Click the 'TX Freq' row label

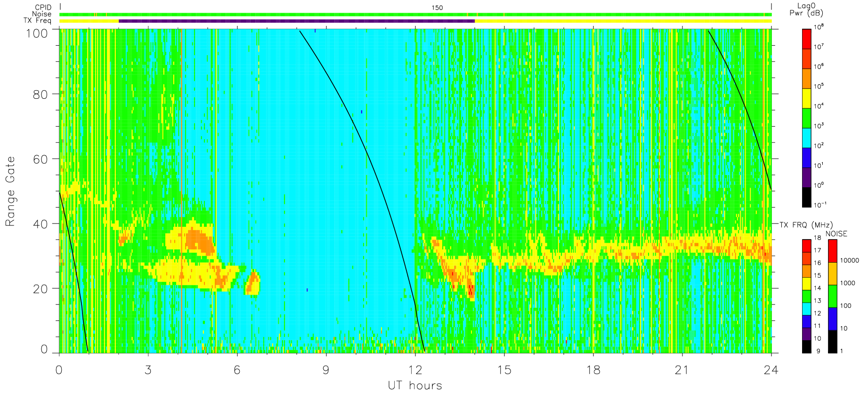tap(38, 20)
